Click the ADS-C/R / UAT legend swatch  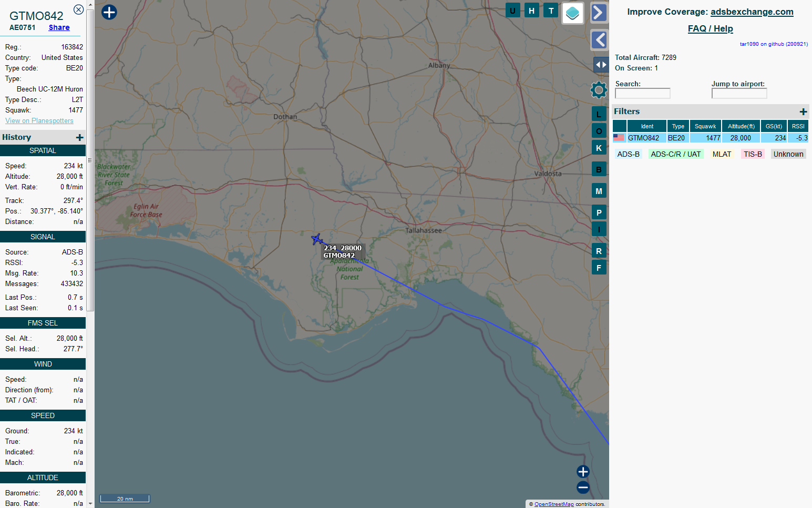[x=676, y=154]
